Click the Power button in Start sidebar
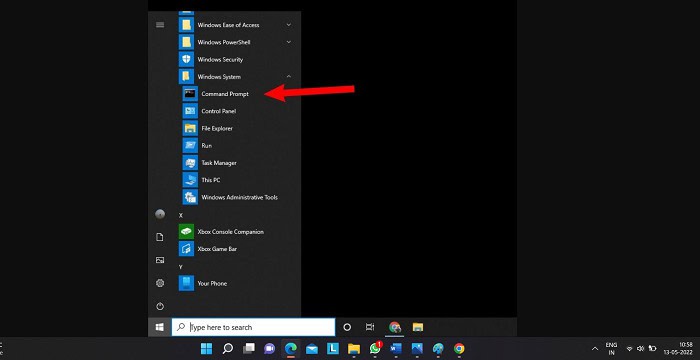This screenshot has height=360, width=700. tap(160, 306)
